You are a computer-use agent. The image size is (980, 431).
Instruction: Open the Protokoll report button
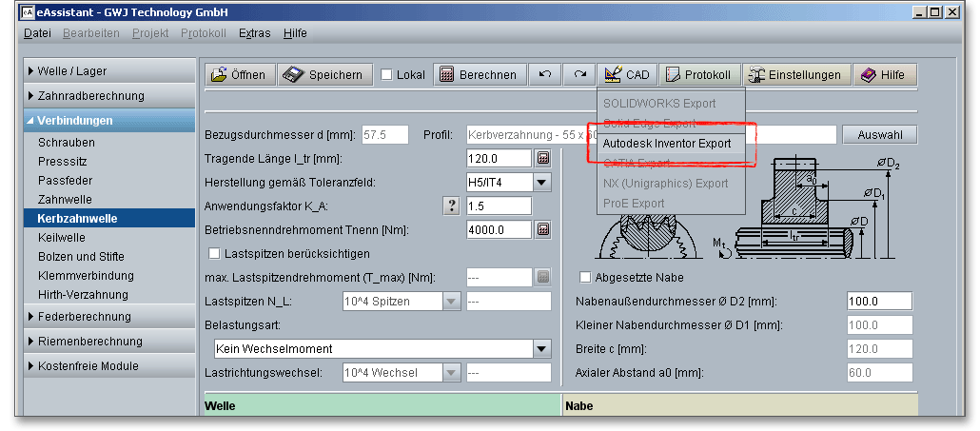point(699,74)
